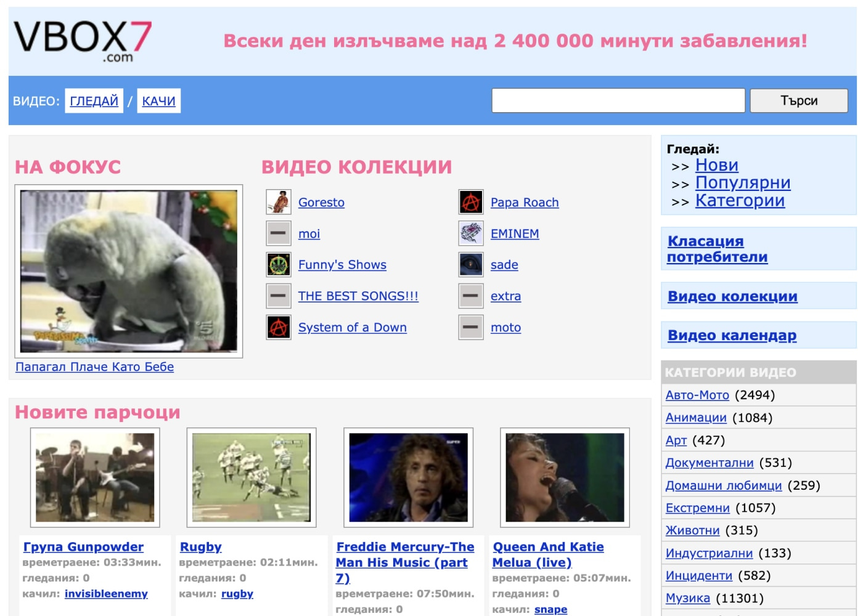The image size is (863, 616).
Task: Open the Rugby video thumbnail
Action: click(x=252, y=477)
